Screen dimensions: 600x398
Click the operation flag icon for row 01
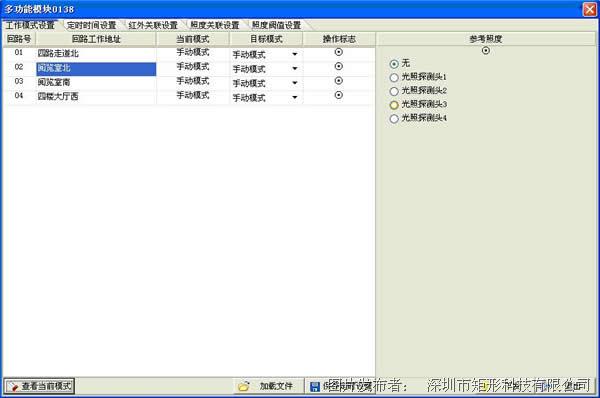(339, 52)
